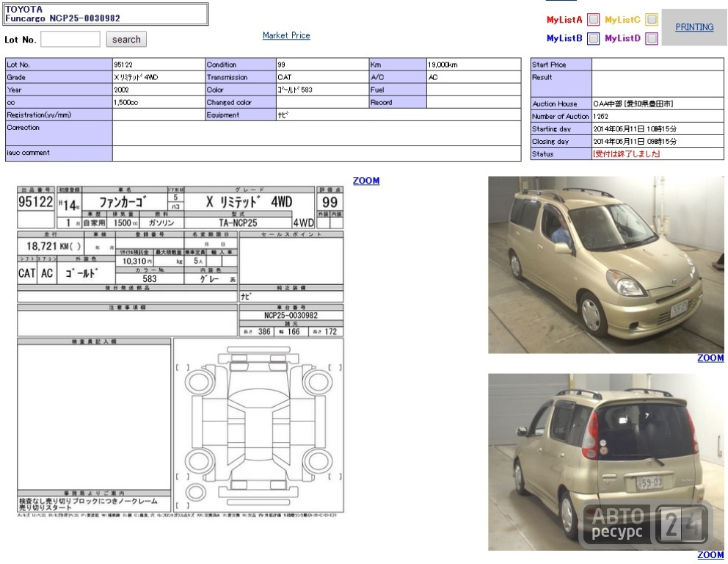Click the TOYOTA Funcargo NCP25-0030982 title
The height and width of the screenshot is (564, 728).
62,13
